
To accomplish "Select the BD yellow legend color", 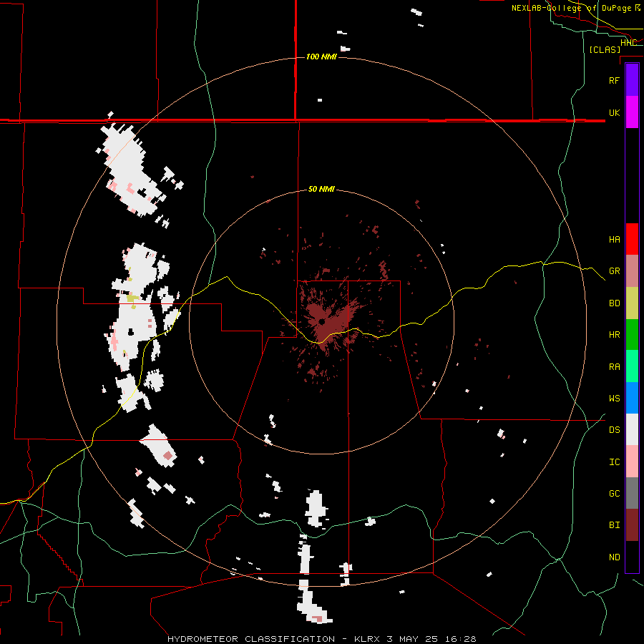I will point(632,303).
